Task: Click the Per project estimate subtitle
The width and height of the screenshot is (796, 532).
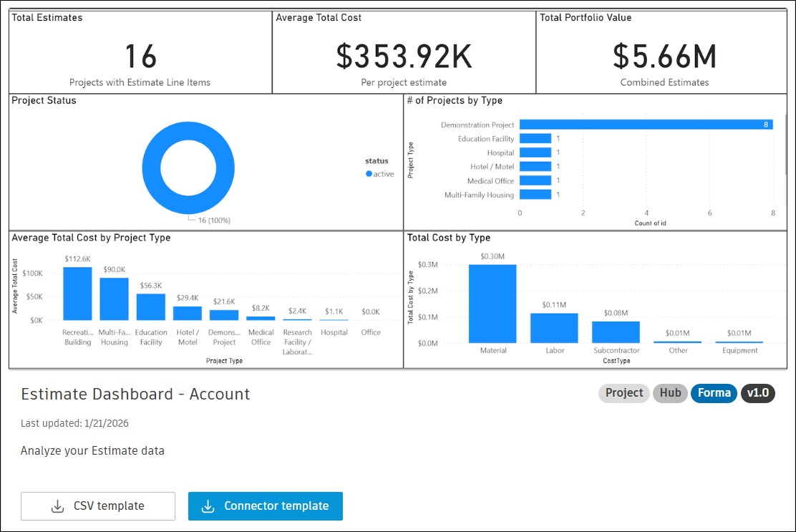Action: pos(404,82)
